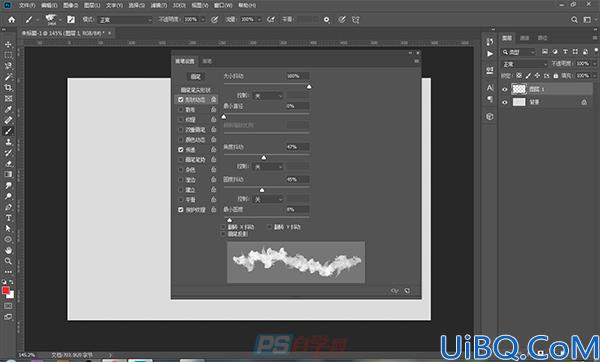Open the File menu
This screenshot has width=600, height=362.
[x=27, y=5]
